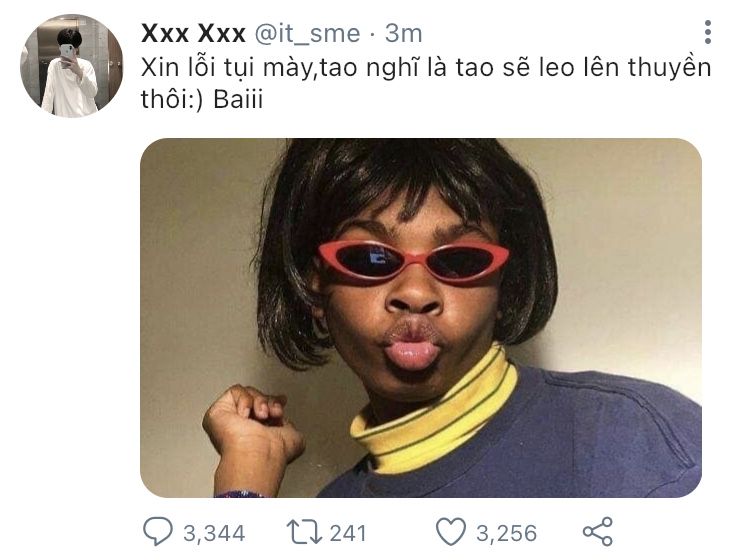Viewport: 750px width, 560px height.
Task: Open the three-dot more options menu
Action: click(708, 33)
